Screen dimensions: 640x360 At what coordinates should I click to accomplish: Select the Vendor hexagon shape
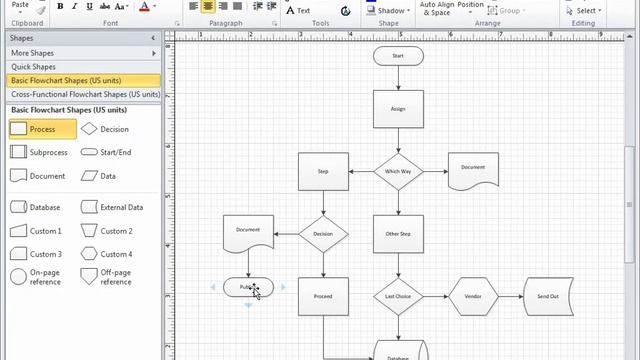click(x=473, y=296)
